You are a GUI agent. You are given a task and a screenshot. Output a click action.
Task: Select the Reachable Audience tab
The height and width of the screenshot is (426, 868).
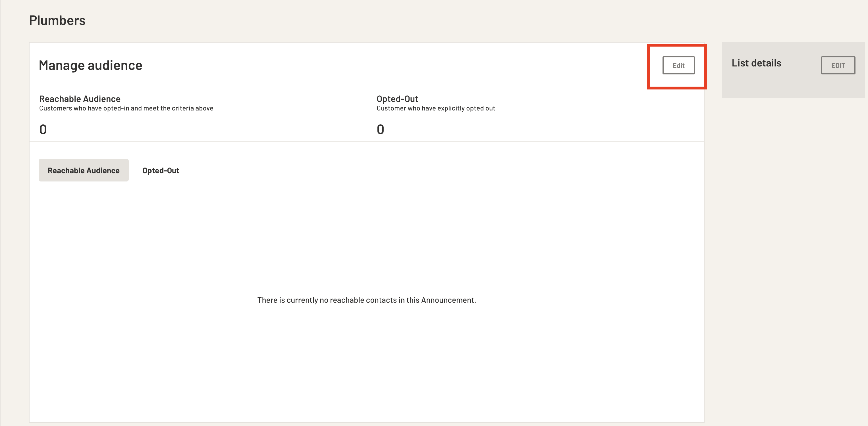tap(84, 170)
